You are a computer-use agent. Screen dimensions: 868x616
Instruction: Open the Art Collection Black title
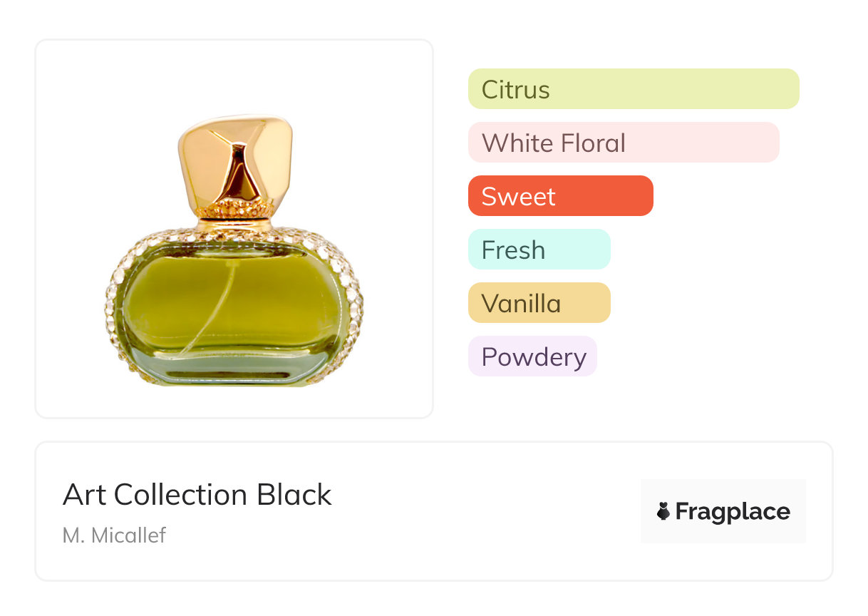pos(197,495)
